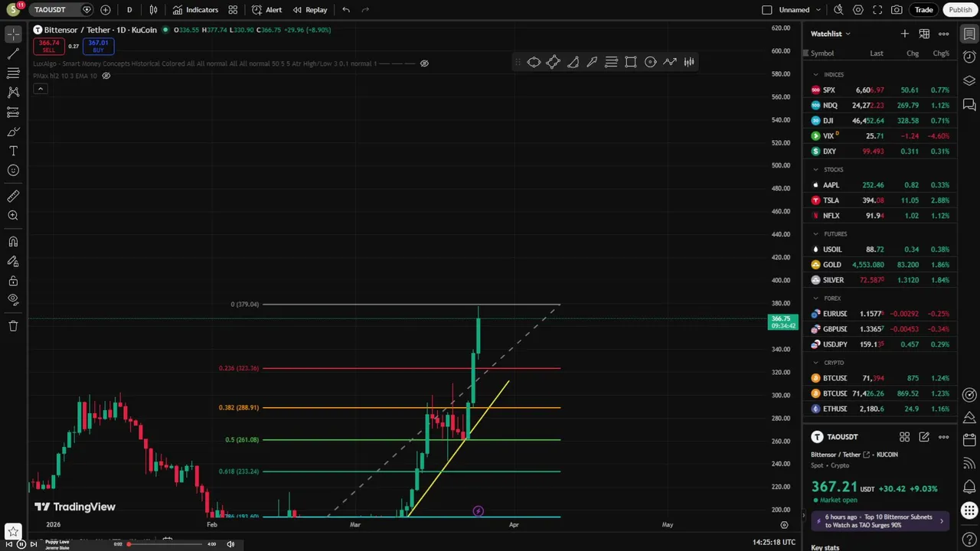Toggle lock all drawings

(13, 281)
